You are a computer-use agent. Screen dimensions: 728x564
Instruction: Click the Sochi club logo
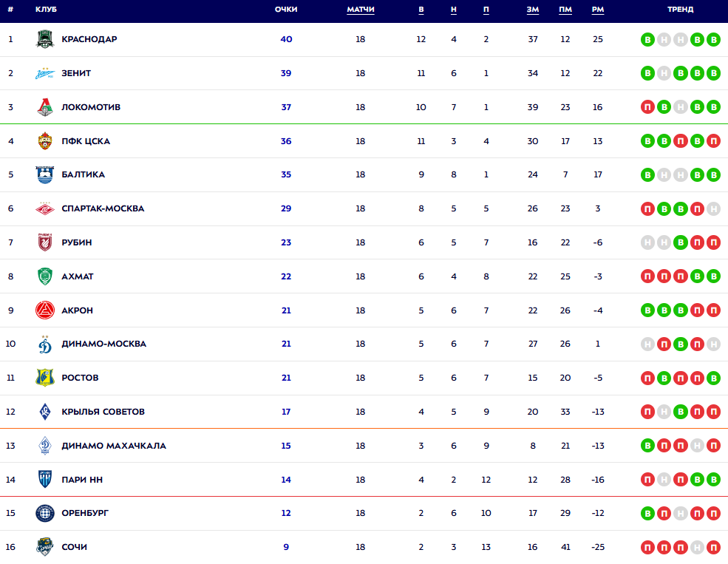tap(45, 547)
